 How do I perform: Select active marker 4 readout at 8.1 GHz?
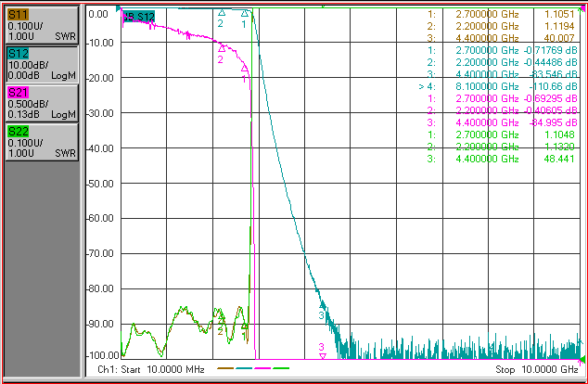pyautogui.click(x=498, y=86)
